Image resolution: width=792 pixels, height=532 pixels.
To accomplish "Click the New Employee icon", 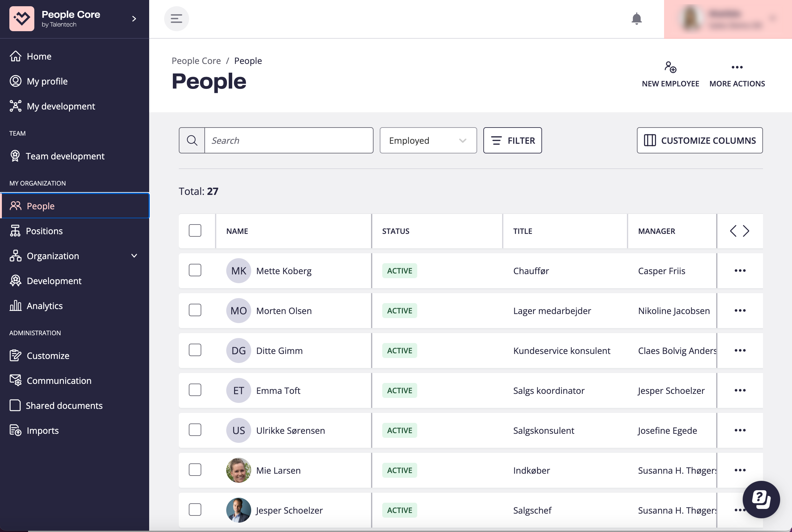I will pos(670,67).
